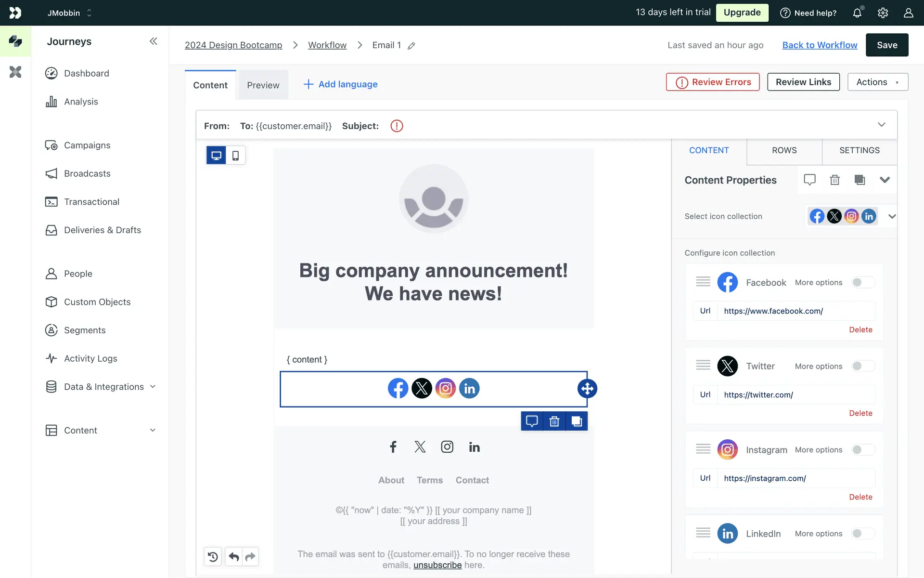924x578 pixels.
Task: Click the Review Errors button
Action: [713, 82]
